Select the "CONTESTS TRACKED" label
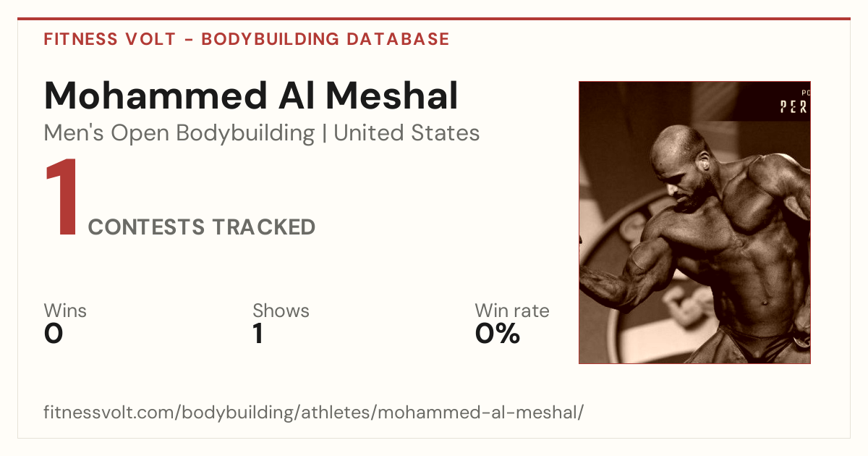The width and height of the screenshot is (868, 456). [x=202, y=227]
